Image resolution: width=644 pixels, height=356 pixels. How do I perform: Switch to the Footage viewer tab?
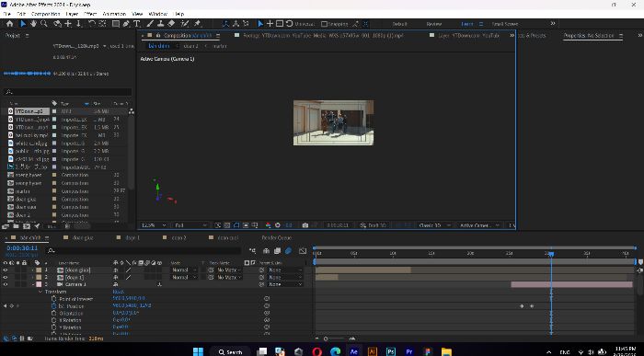pos(323,36)
